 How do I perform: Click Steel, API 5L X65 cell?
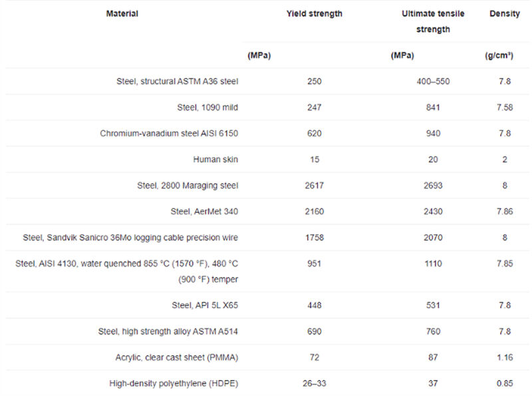[x=205, y=305]
